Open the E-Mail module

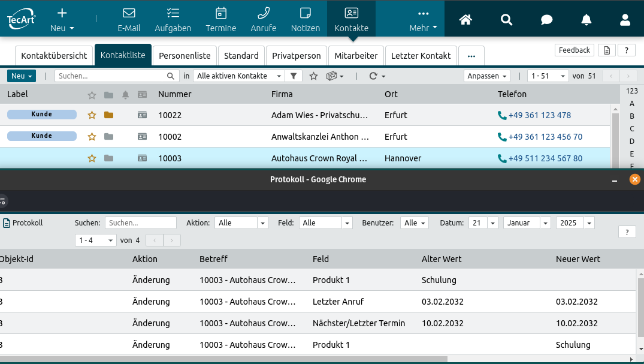coord(129,19)
